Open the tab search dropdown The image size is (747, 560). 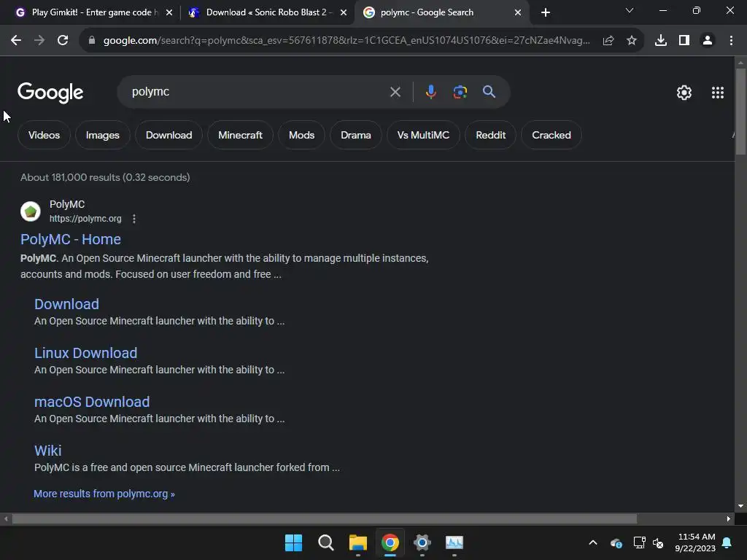630,11
